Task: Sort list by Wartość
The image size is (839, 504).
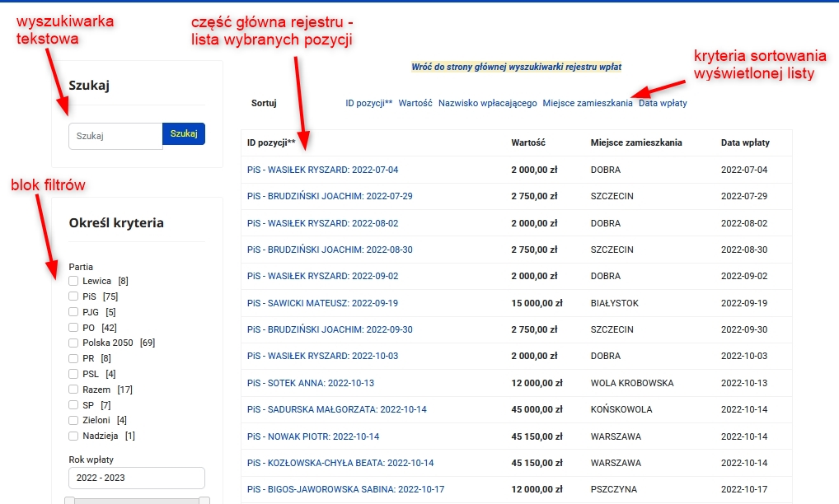Action: pos(415,104)
